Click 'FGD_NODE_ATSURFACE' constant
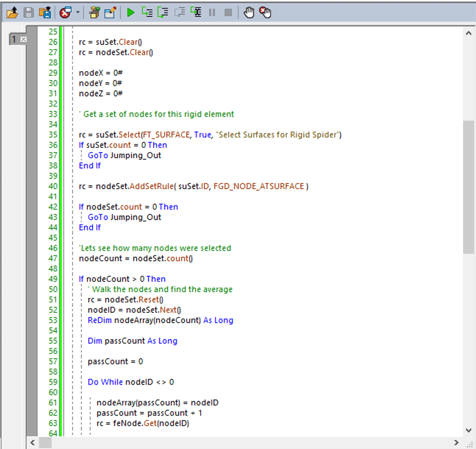 tap(259, 186)
